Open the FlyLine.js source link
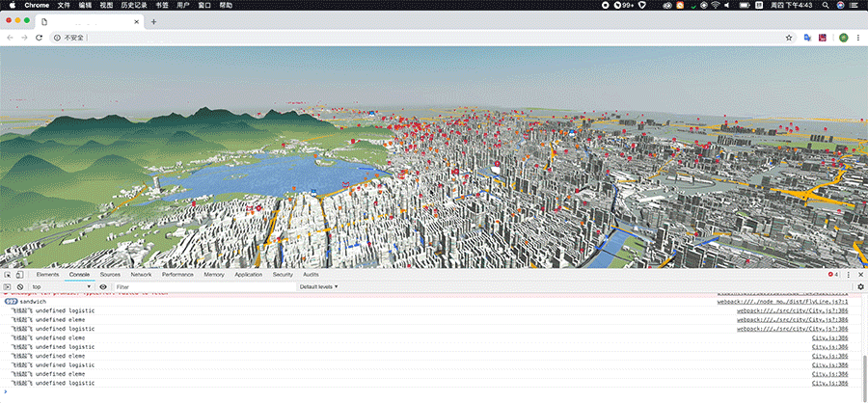The height and width of the screenshot is (403, 868). (783, 302)
